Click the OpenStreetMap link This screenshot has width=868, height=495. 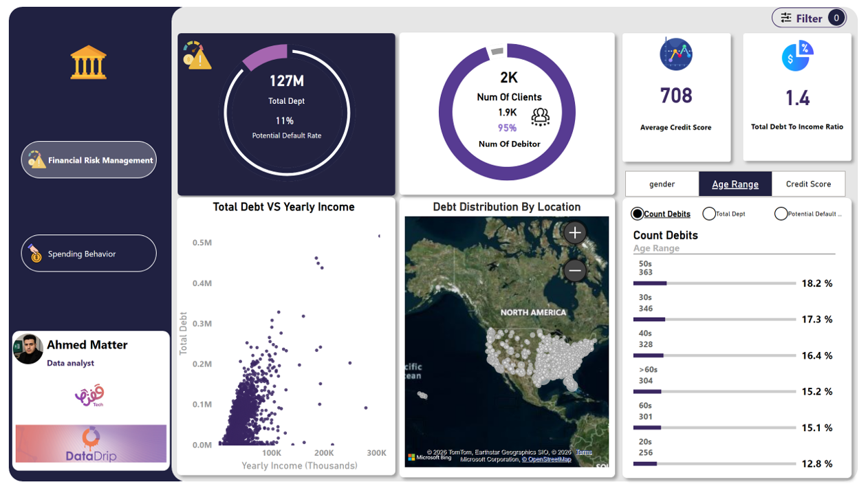point(546,459)
